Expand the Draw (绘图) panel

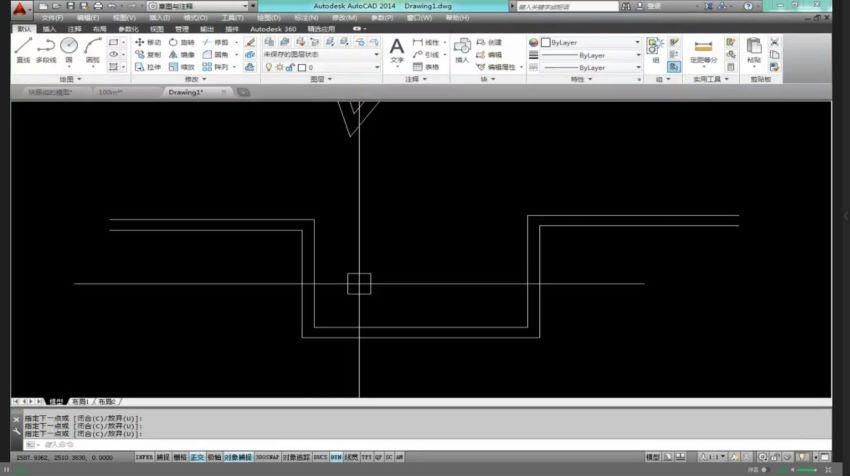pyautogui.click(x=70, y=79)
